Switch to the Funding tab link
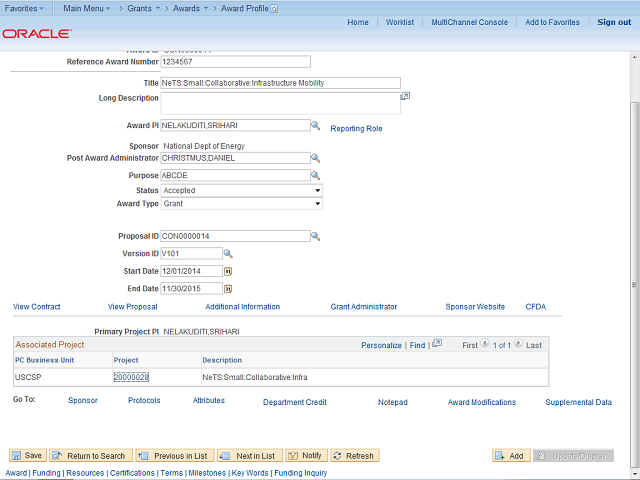Viewport: 640px width, 480px height. [46, 473]
